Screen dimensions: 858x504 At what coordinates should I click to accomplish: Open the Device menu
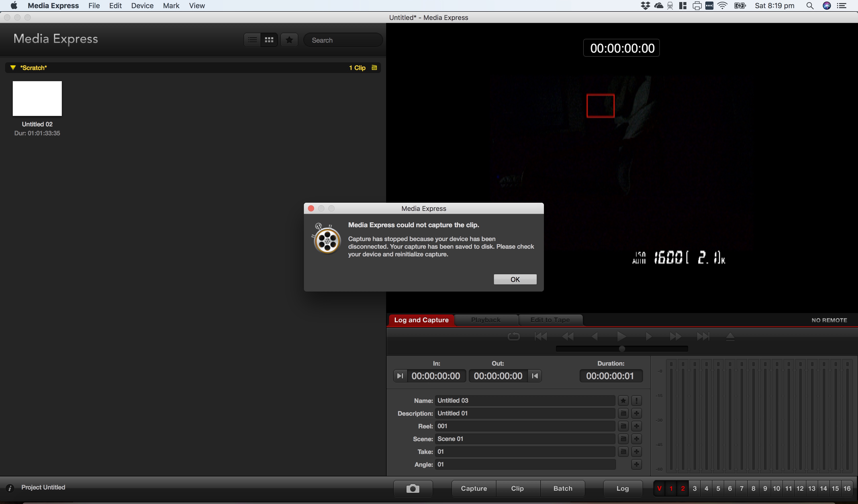coord(142,6)
